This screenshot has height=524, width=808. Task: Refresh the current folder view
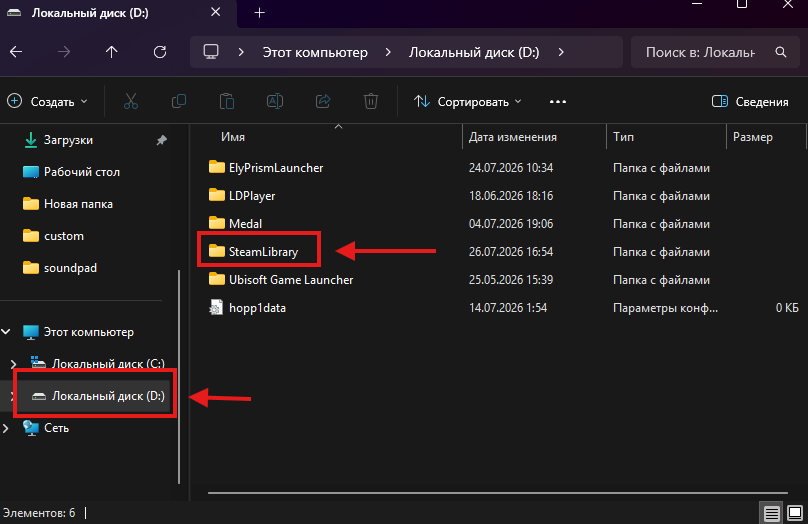160,52
